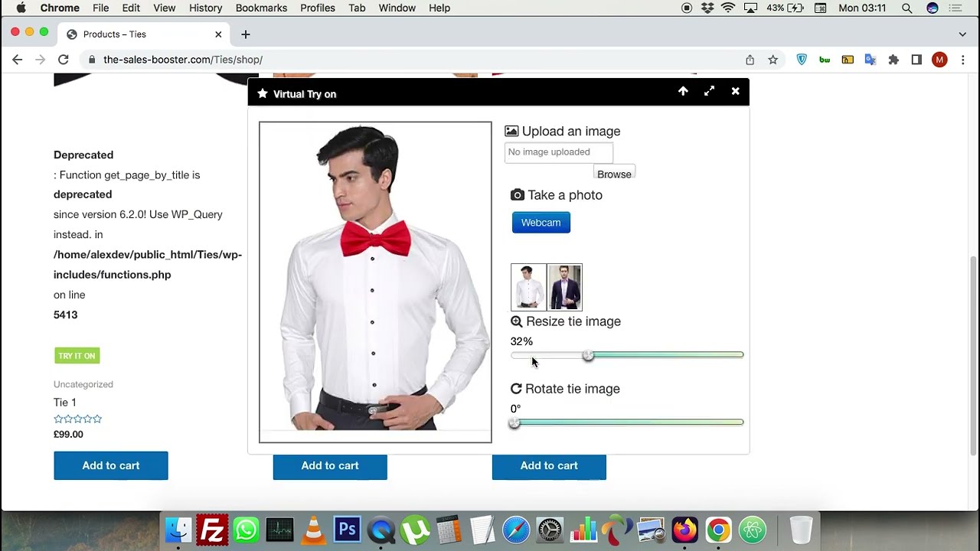Open the blue shield VPN extension

(x=802, y=60)
